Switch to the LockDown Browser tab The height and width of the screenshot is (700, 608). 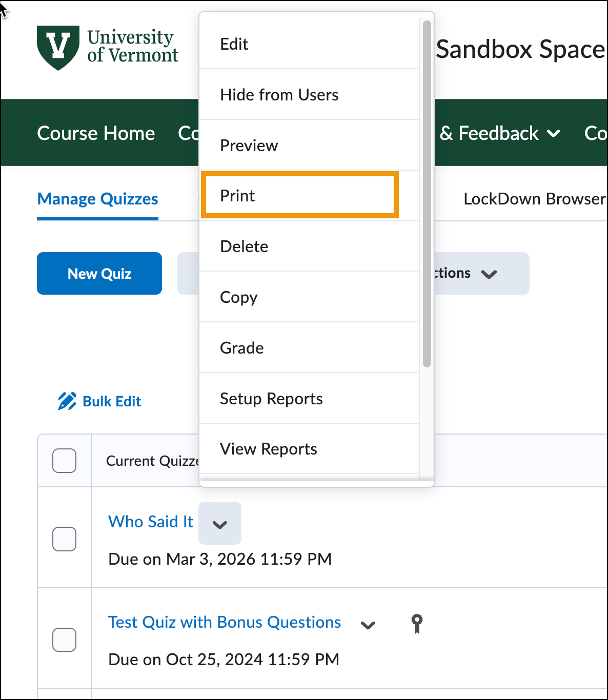(534, 199)
